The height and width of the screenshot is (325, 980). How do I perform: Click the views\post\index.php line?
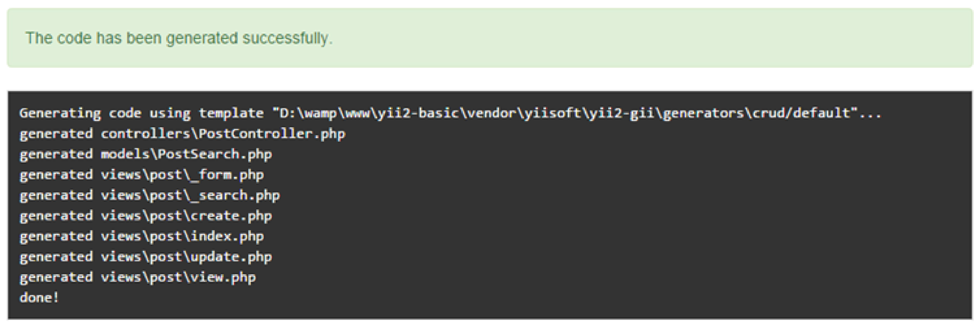click(x=142, y=237)
